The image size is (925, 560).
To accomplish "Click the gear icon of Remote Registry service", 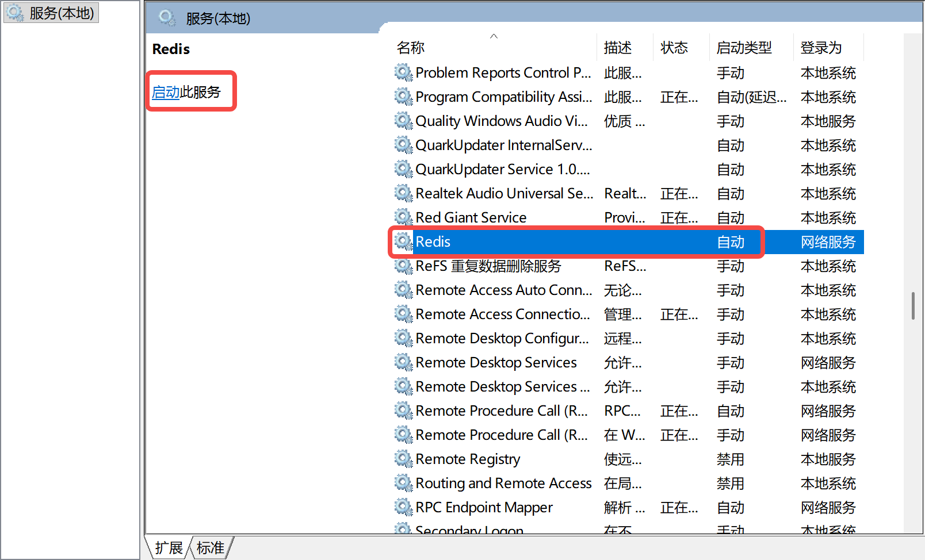I will coord(403,459).
